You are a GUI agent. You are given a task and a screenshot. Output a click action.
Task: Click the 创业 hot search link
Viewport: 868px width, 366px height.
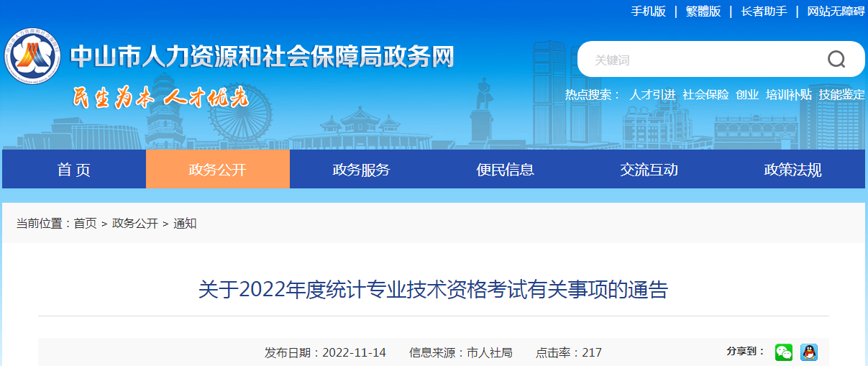click(747, 95)
